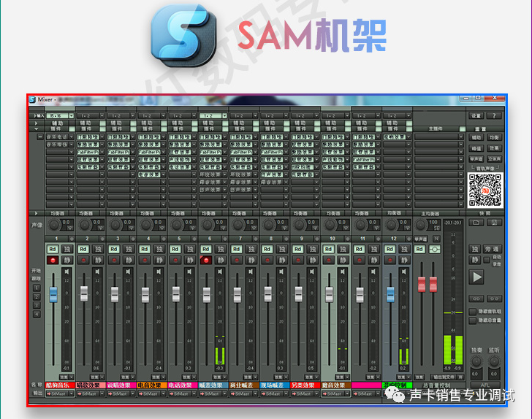The image size is (532, 419).
Task: Open the snapshot folder icon under 快照
Action: click(x=476, y=223)
